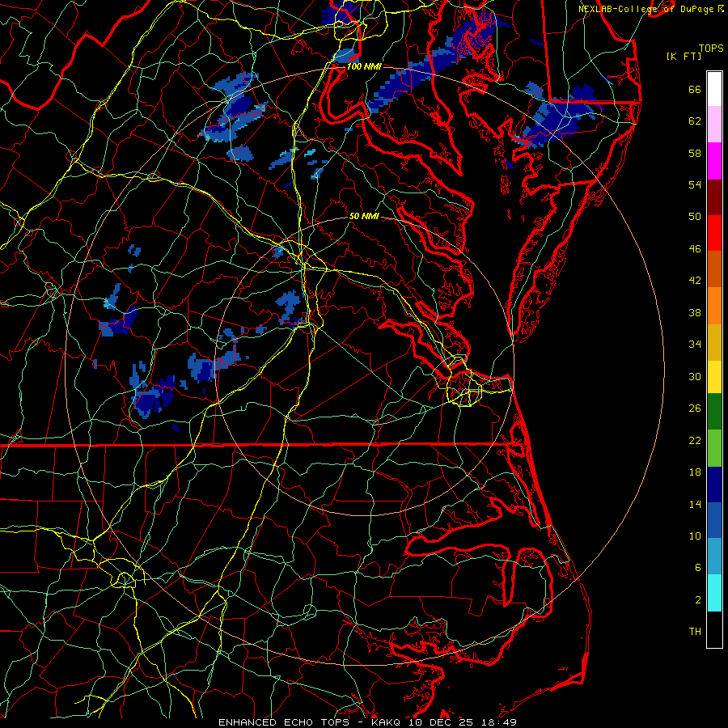Click the TOPS legend title
The height and width of the screenshot is (728, 728).
pos(711,49)
